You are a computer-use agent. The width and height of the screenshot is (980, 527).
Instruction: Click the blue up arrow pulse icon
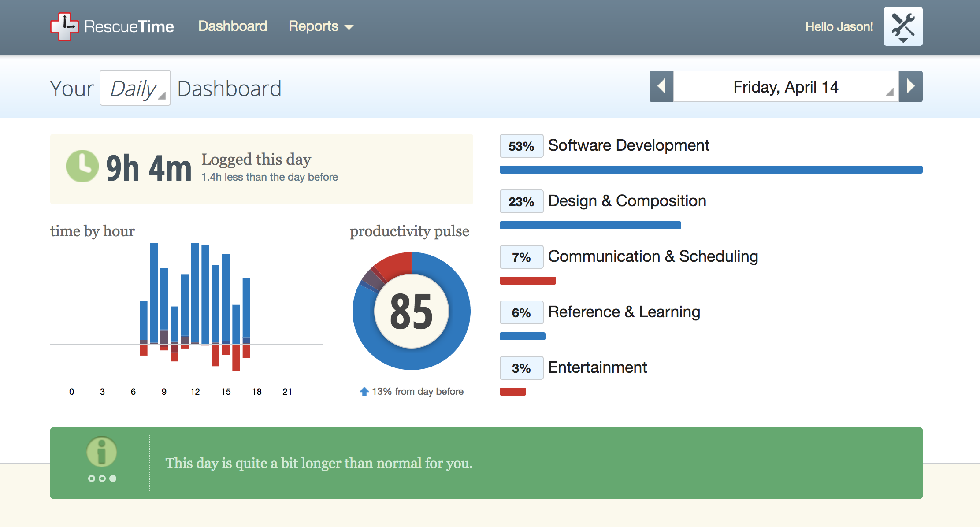point(364,391)
